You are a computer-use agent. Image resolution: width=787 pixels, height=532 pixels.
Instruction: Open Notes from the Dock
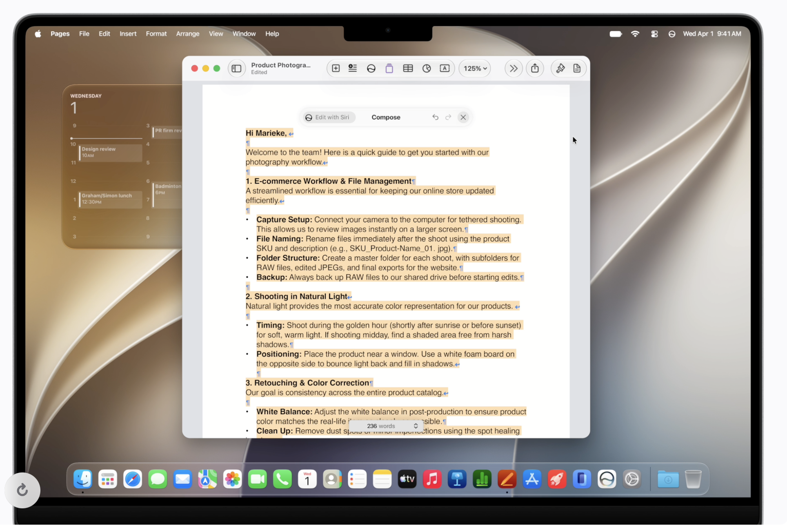tap(382, 479)
